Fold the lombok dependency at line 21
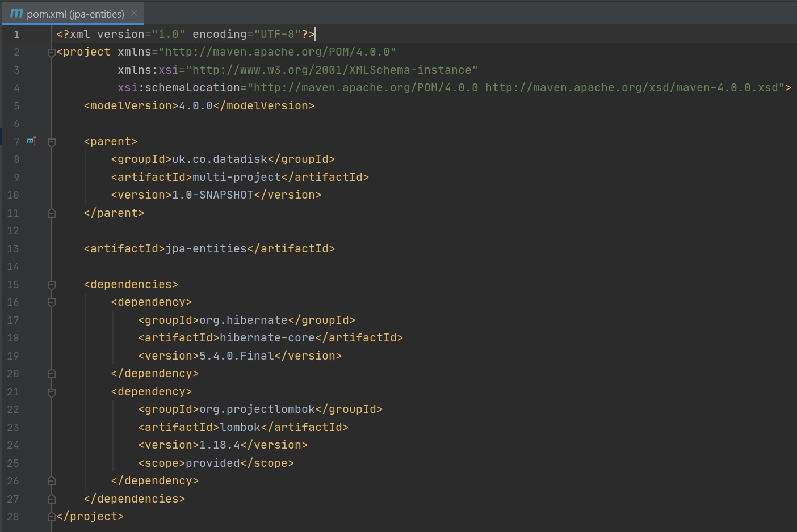The width and height of the screenshot is (797, 532). 52,392
